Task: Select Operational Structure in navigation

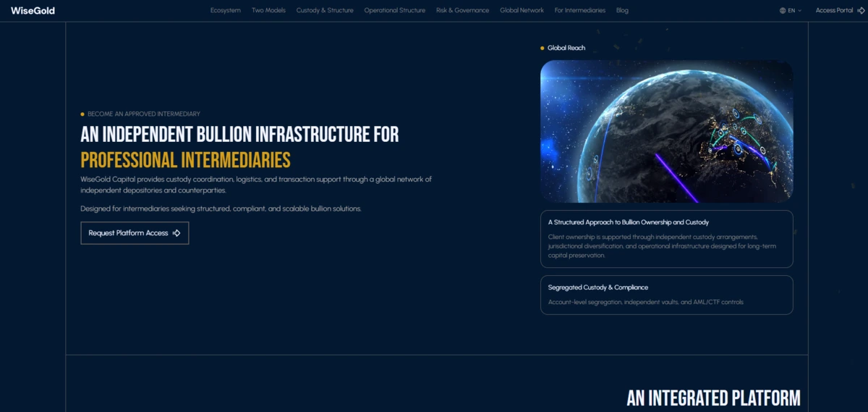Action: point(395,11)
